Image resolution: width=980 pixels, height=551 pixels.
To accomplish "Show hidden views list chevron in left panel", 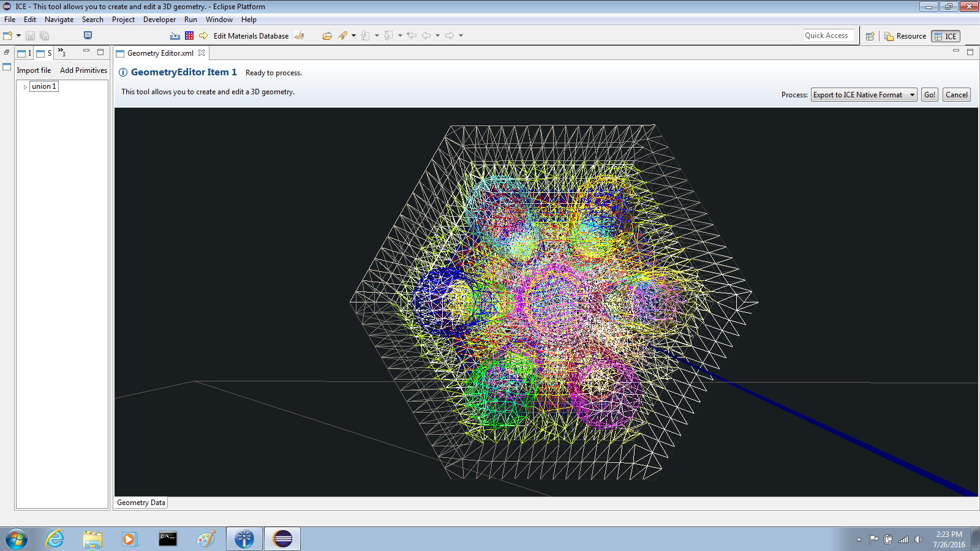I will tap(61, 53).
